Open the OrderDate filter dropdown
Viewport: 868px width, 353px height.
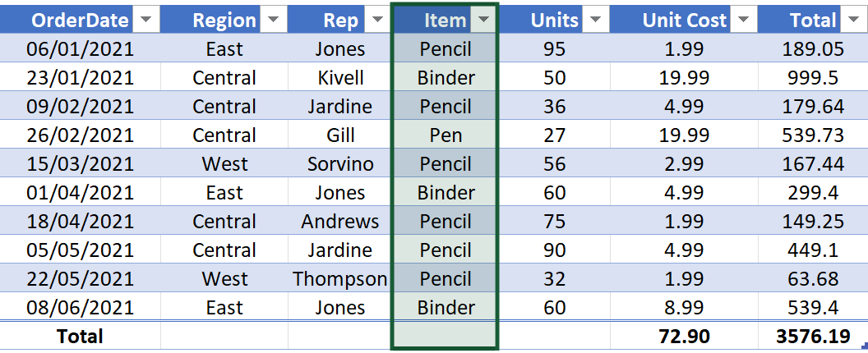coord(145,21)
